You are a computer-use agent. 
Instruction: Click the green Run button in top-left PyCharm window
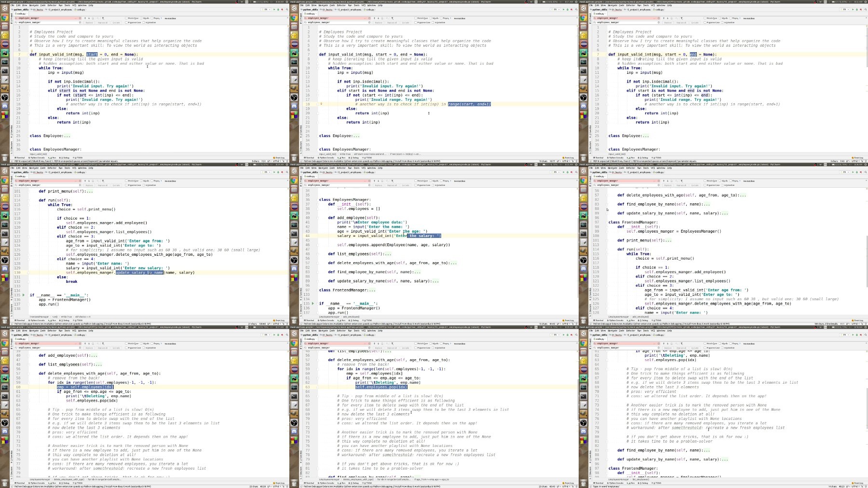click(x=274, y=9)
